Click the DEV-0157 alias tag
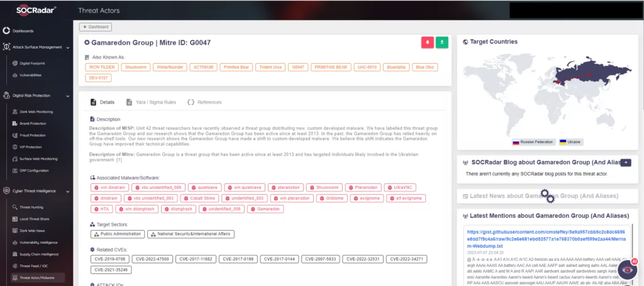The width and height of the screenshot is (644, 286). point(98,77)
